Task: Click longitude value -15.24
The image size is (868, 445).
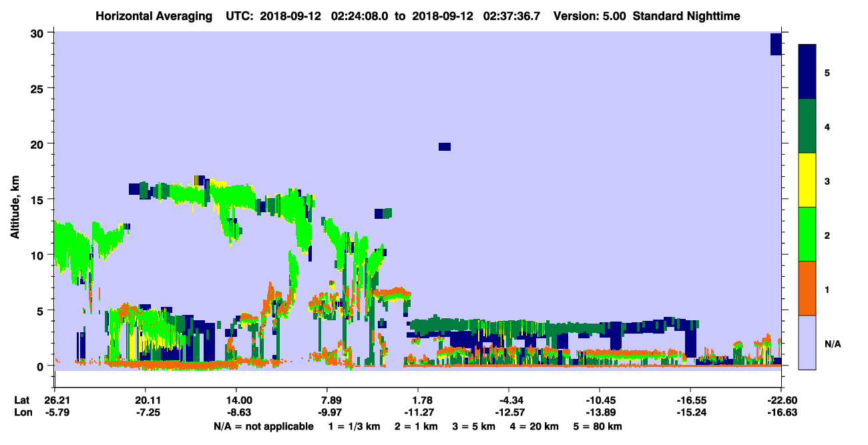Action: click(x=690, y=413)
